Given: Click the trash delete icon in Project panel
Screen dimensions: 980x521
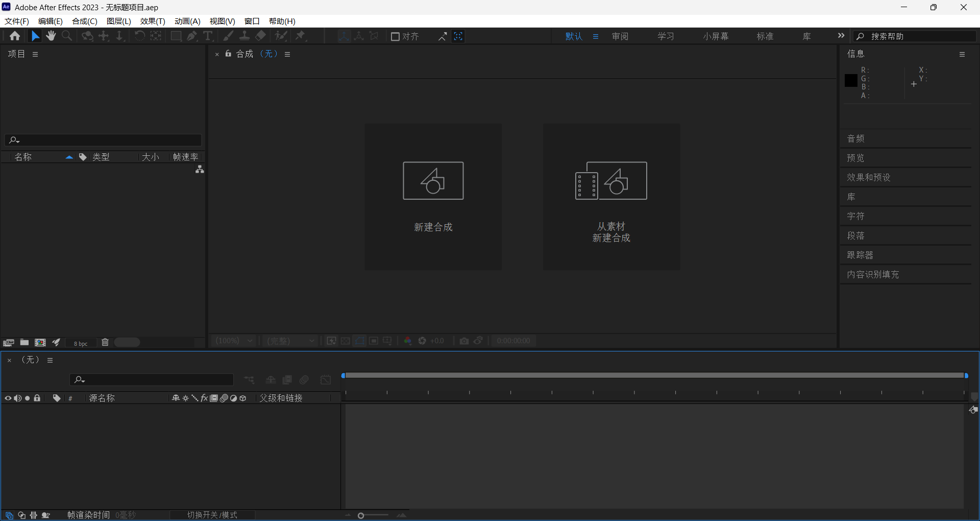Looking at the screenshot, I should pos(105,342).
